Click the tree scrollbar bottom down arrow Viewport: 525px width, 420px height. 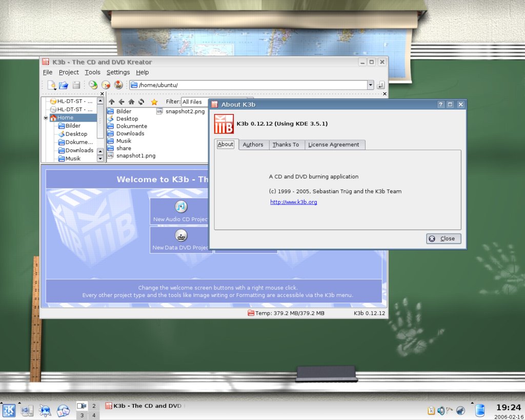point(100,159)
